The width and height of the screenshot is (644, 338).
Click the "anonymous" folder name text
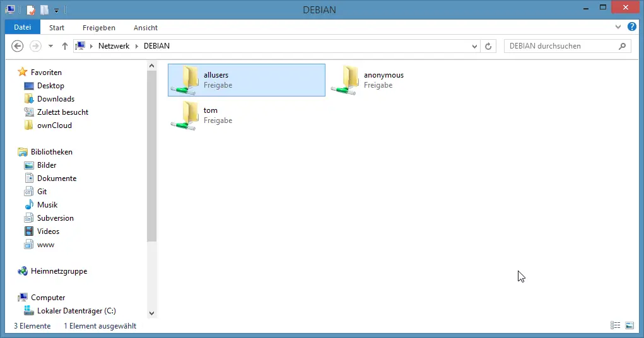pyautogui.click(x=383, y=75)
